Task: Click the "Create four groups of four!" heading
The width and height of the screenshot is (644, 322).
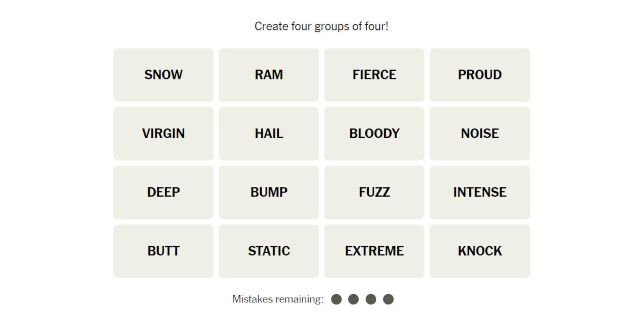Action: 322,26
